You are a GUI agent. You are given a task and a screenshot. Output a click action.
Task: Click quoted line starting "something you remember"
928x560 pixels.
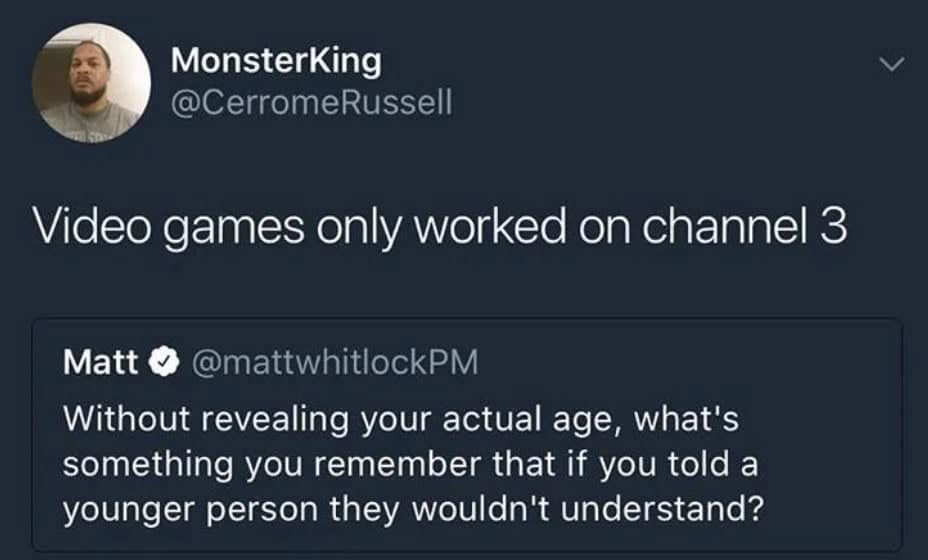click(400, 464)
